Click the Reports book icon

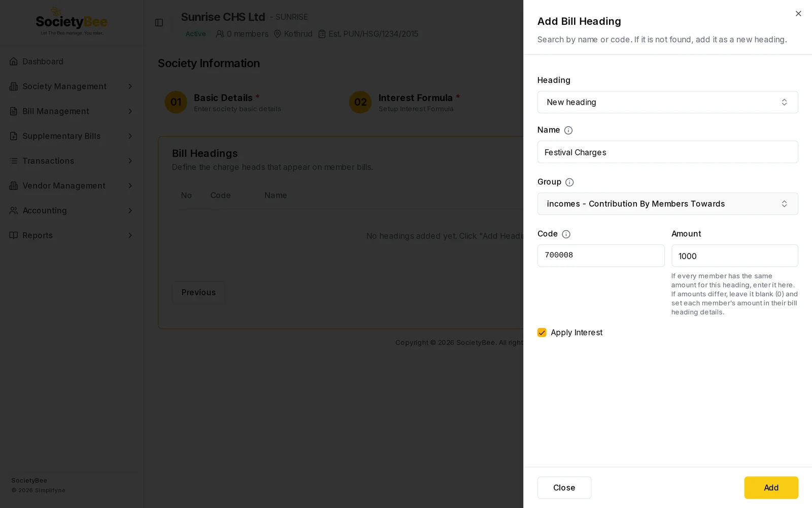pyautogui.click(x=14, y=235)
